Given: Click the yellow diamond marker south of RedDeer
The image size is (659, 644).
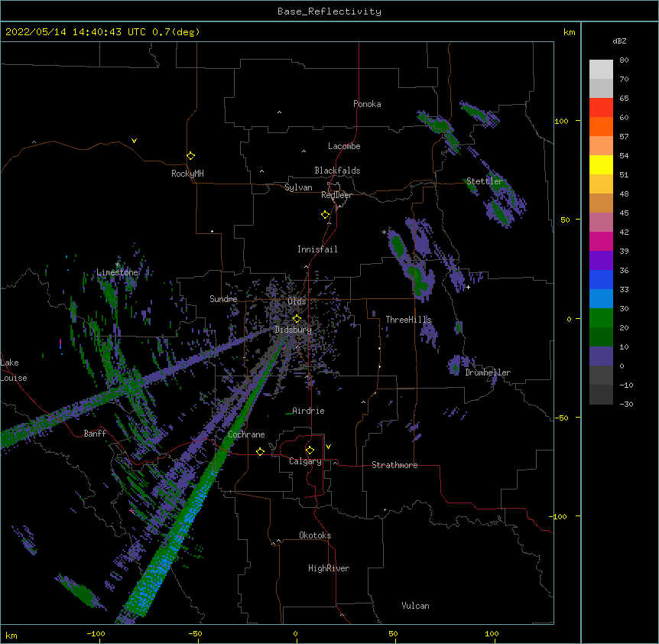Looking at the screenshot, I should [x=325, y=215].
